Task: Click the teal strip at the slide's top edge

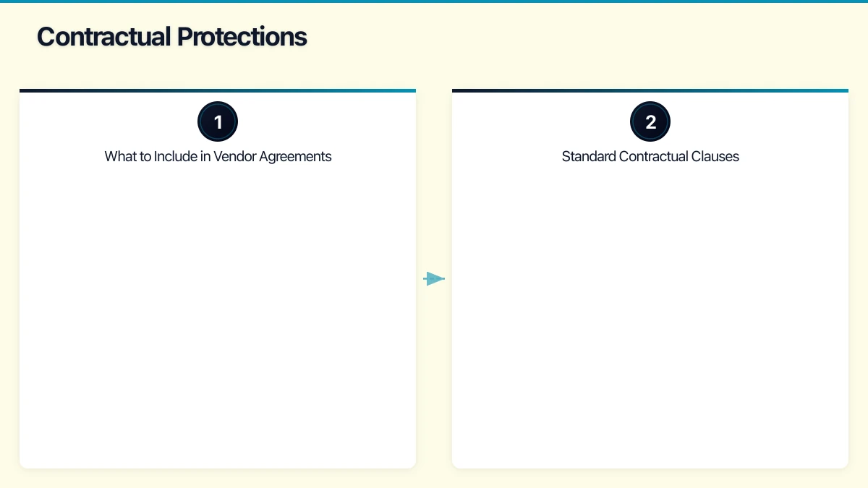Action: click(434, 1)
